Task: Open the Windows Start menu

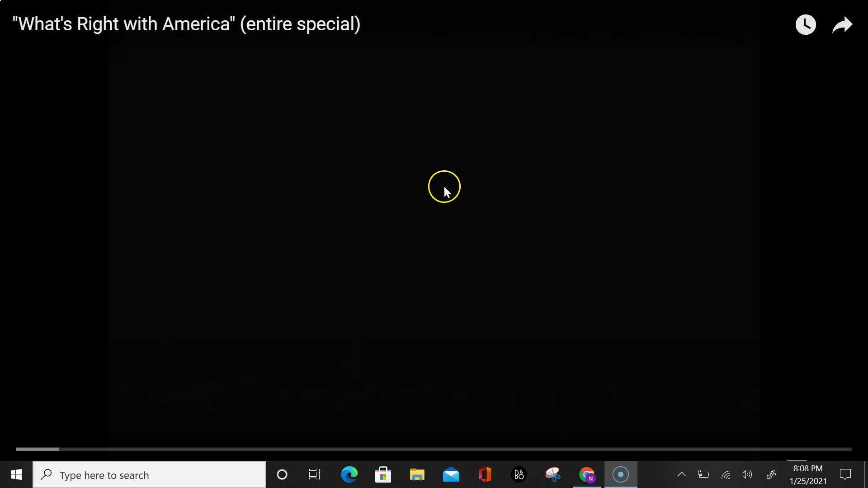Action: pos(16,475)
